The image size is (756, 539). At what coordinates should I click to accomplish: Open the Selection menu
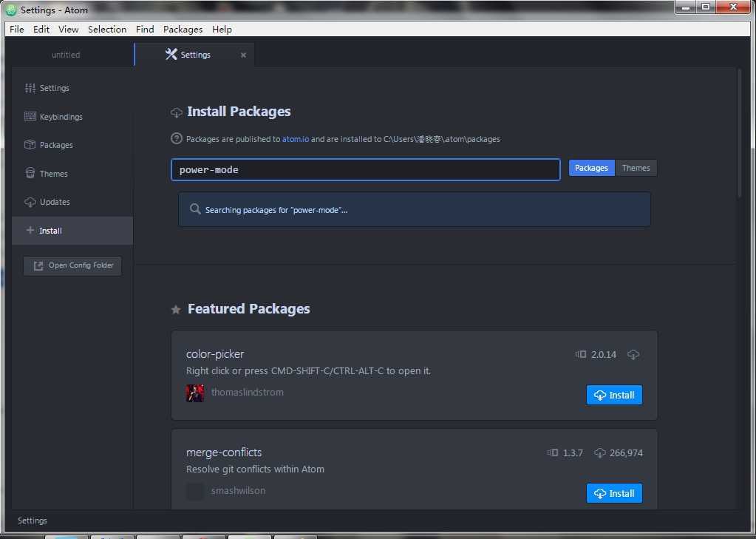pyautogui.click(x=107, y=30)
